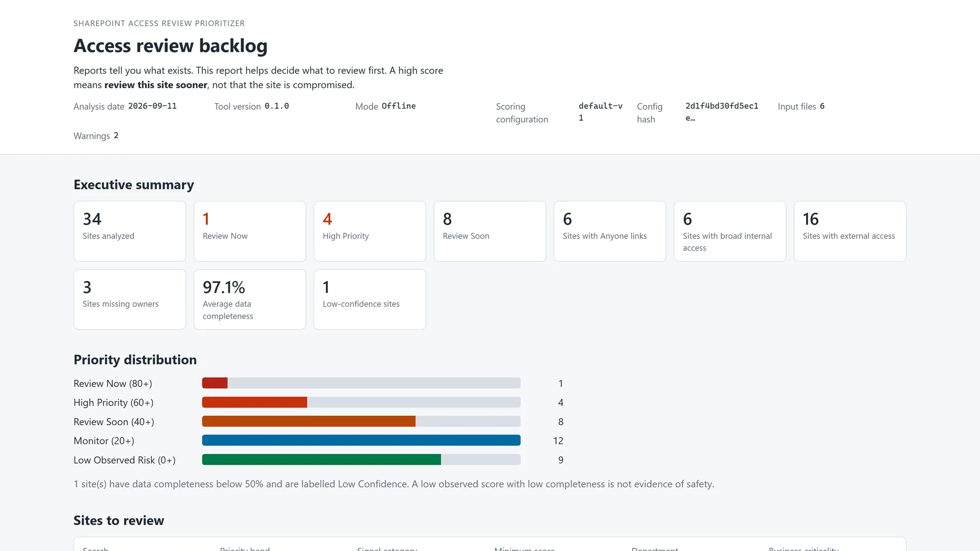Click the Low Observed Risk (0+) label
Screen dimensions: 980x551
pos(124,460)
